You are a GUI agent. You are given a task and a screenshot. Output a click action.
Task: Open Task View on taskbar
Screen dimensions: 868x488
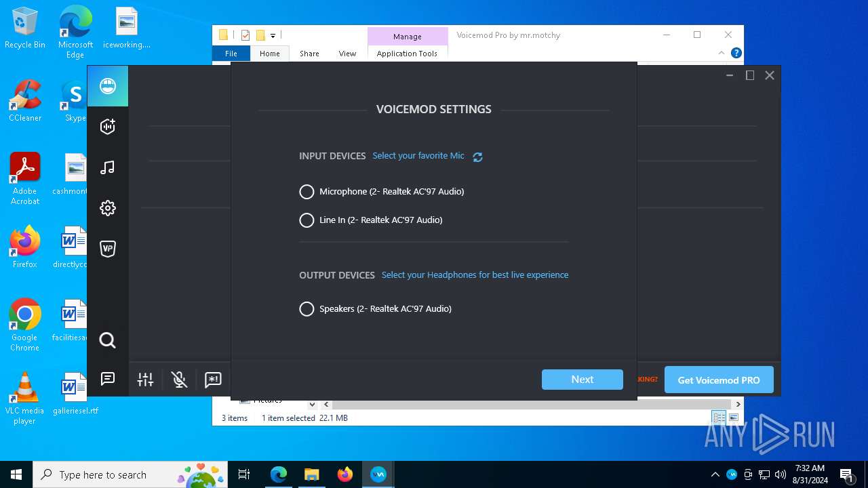244,474
